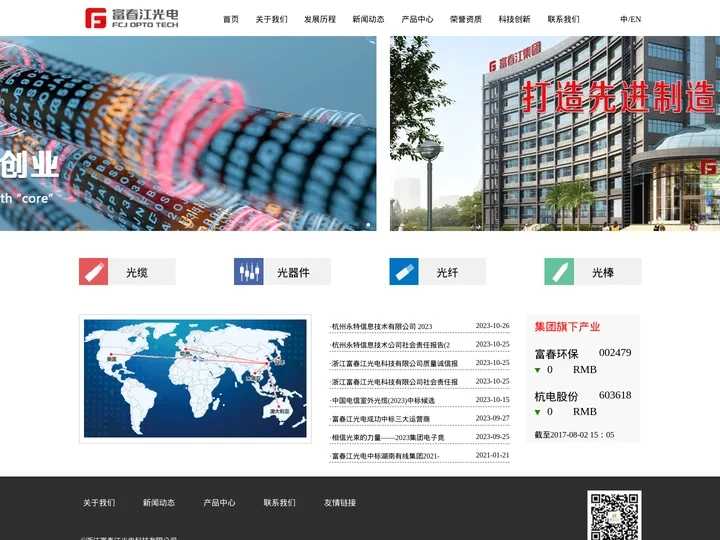Screen dimensions: 720x540
Task: Open news 杭州永特信息技术公司社会责任报告
Action: click(x=390, y=345)
